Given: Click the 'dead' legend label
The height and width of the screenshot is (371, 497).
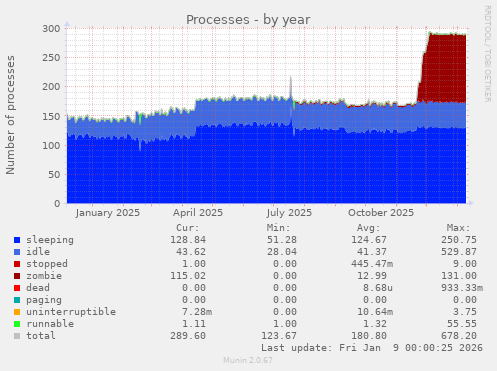Looking at the screenshot, I should click(38, 288).
